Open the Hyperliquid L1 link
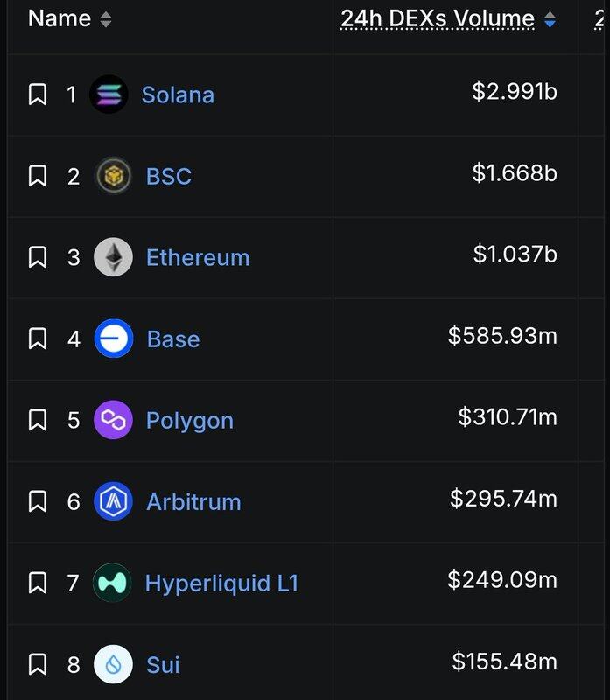 (221, 583)
